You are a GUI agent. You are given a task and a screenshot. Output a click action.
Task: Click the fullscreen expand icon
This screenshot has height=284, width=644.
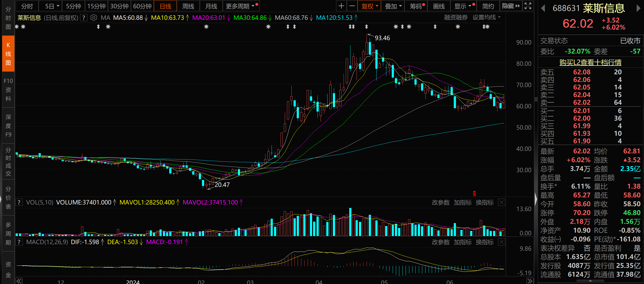[528, 6]
